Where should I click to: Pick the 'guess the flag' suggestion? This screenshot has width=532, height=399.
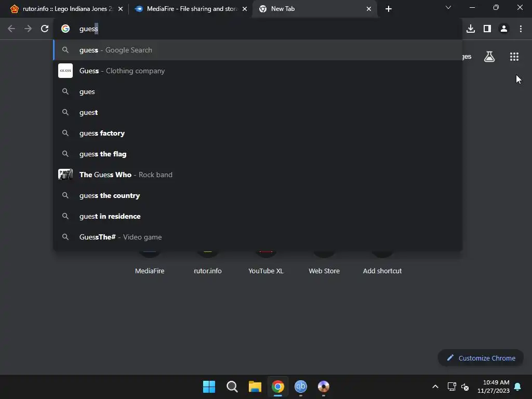(258, 154)
